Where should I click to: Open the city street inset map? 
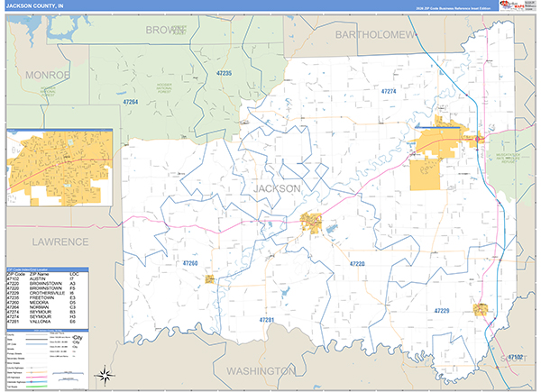point(60,169)
